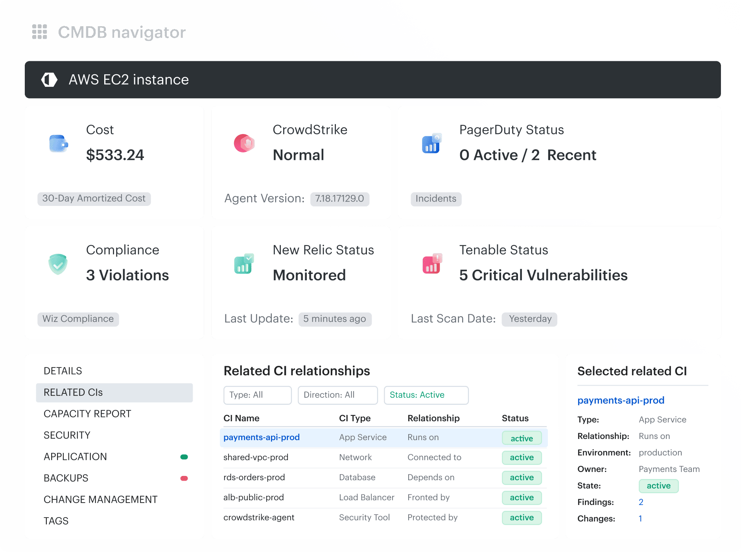Click the Yesterday last scan tag
Viewport: 741px width, 560px height.
(529, 319)
